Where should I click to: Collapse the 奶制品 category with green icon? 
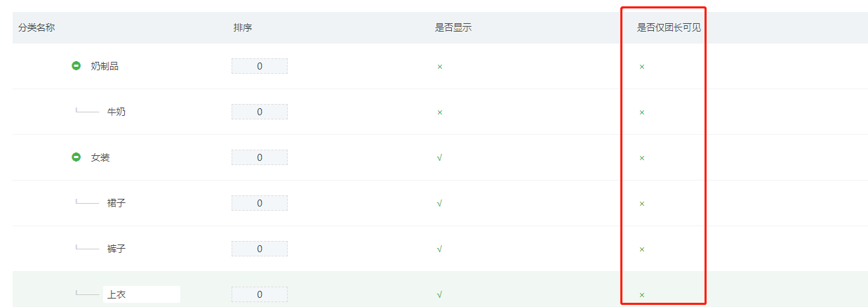[x=76, y=66]
